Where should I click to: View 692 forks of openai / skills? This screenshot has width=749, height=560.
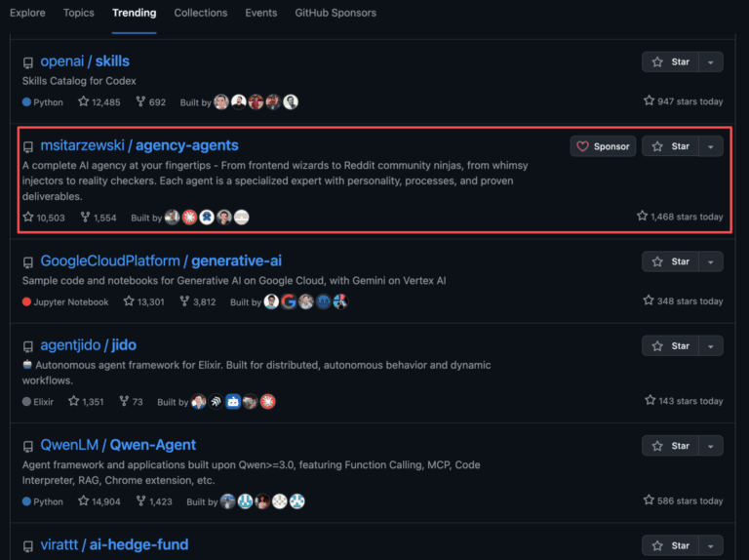click(x=151, y=101)
